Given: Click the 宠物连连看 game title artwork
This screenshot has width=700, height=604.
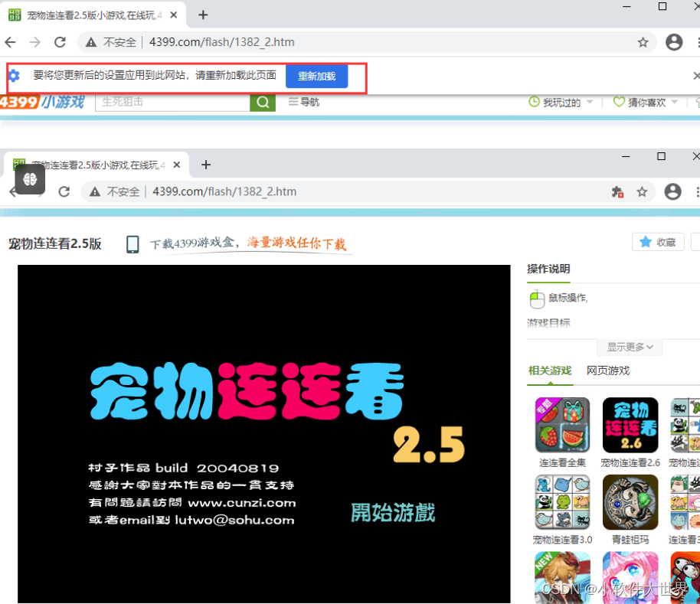Looking at the screenshot, I should pyautogui.click(x=247, y=391).
